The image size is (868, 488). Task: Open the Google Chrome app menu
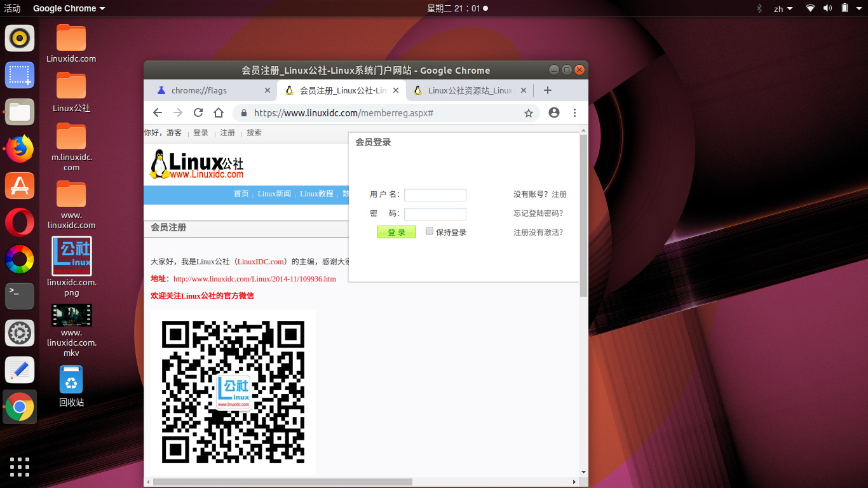tap(69, 8)
